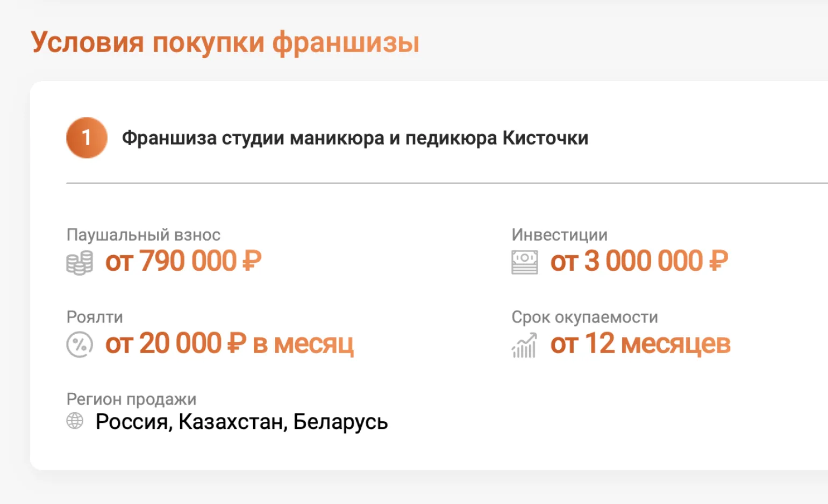Click the banknote icon beside investments
The image size is (828, 504).
[x=524, y=263]
